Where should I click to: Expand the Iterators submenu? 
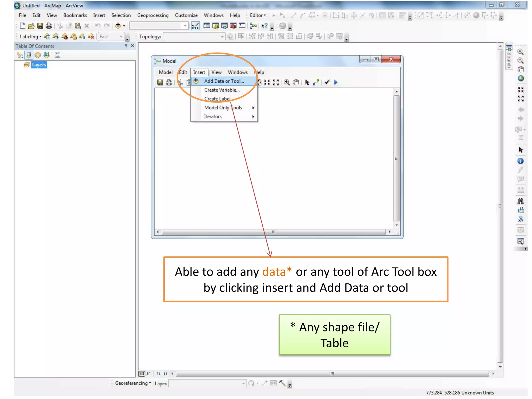pos(224,116)
